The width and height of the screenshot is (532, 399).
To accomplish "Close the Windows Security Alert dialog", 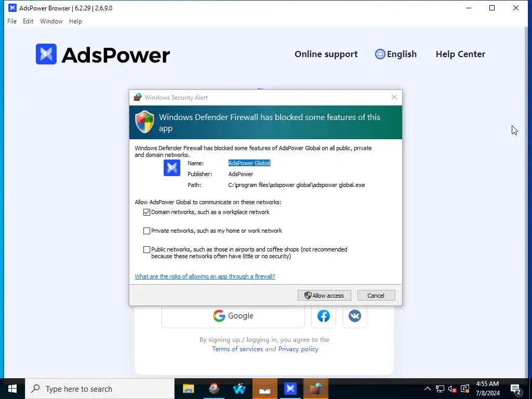I will coord(394,97).
